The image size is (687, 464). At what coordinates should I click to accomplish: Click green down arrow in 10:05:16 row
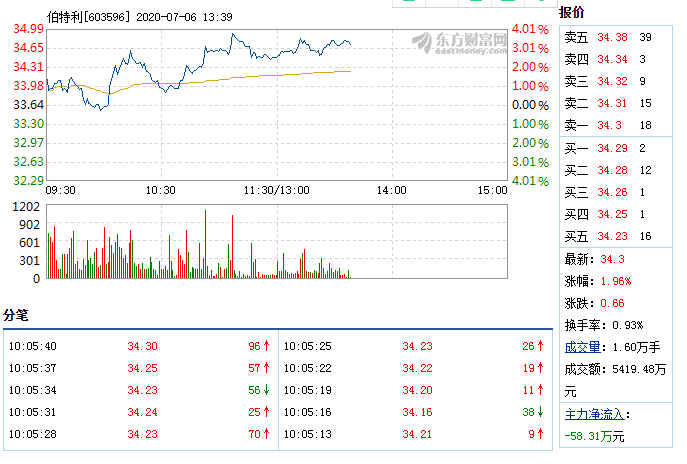pyautogui.click(x=540, y=411)
